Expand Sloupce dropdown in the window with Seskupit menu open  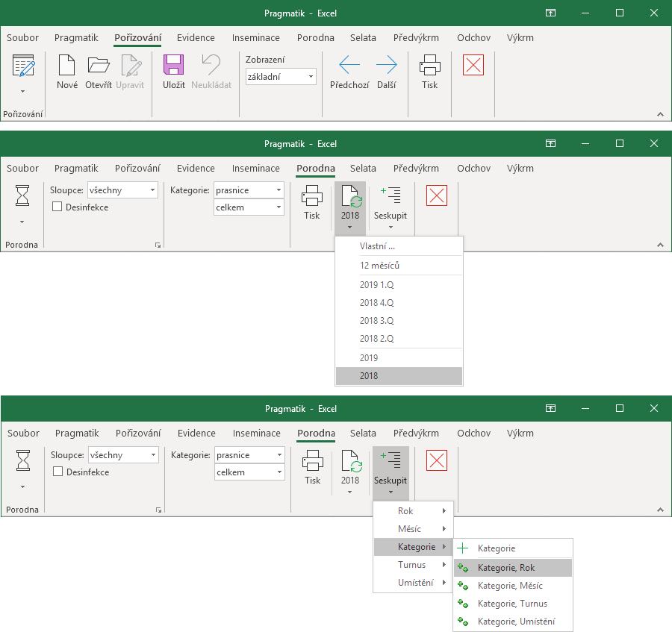[x=153, y=454]
